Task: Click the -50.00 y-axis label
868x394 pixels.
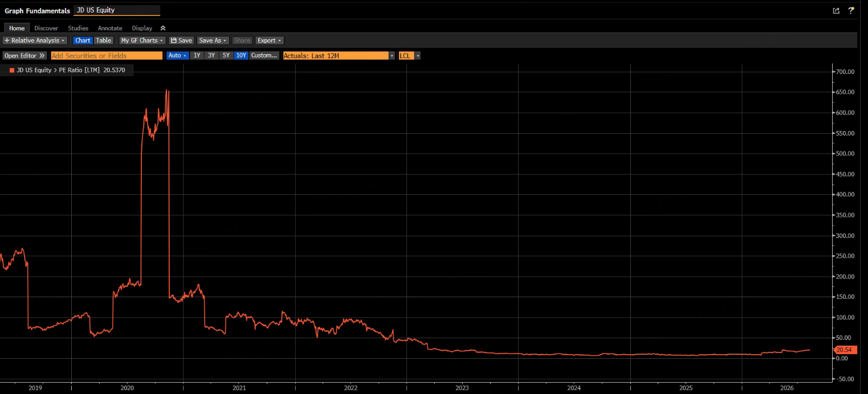Action: [x=844, y=379]
